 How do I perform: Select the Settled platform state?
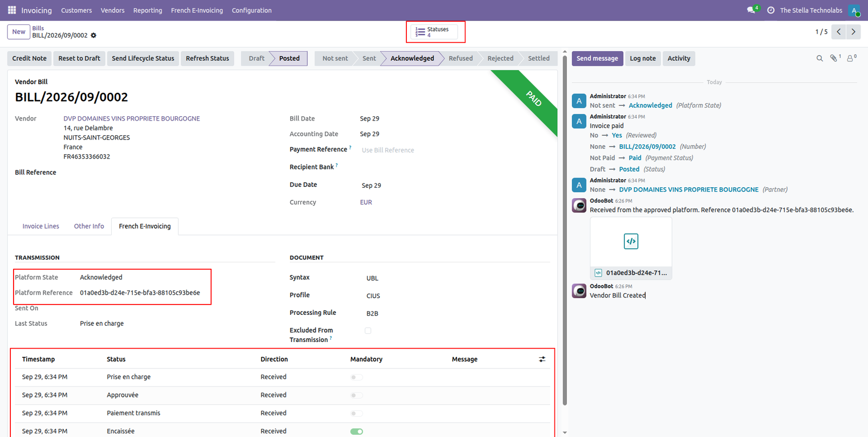(539, 59)
